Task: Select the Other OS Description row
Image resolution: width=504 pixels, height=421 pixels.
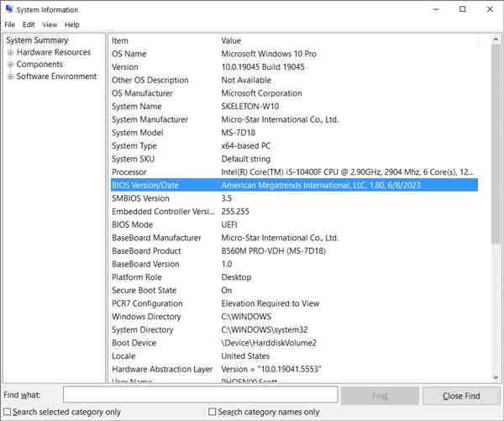Action: (294, 80)
